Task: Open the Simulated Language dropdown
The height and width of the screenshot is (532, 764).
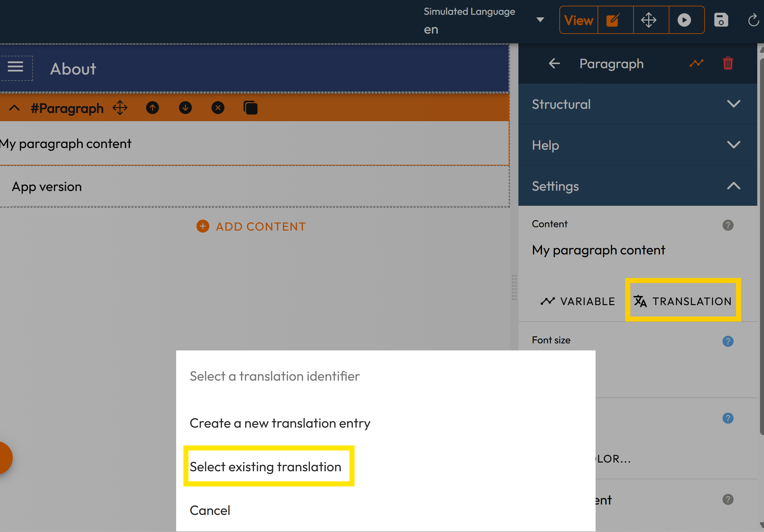Action: 540,19
